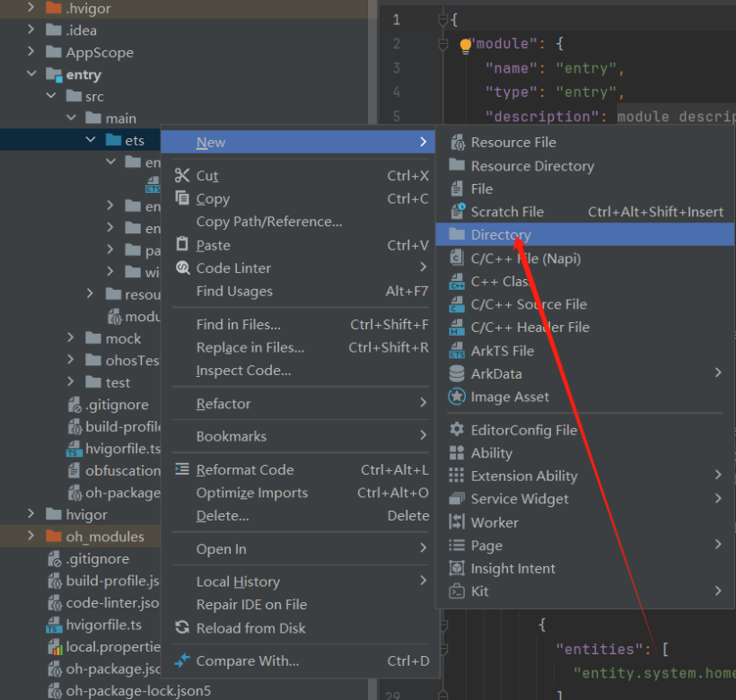
Task: Click the Worker icon
Action: click(457, 521)
